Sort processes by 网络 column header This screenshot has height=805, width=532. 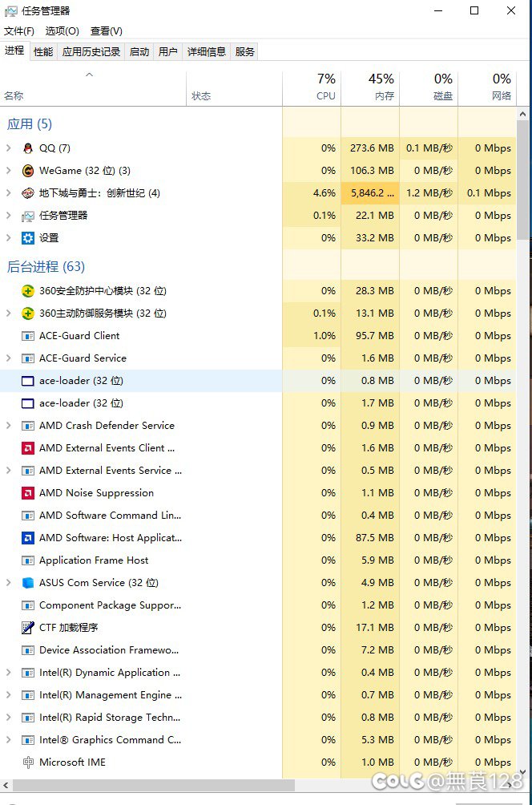487,87
